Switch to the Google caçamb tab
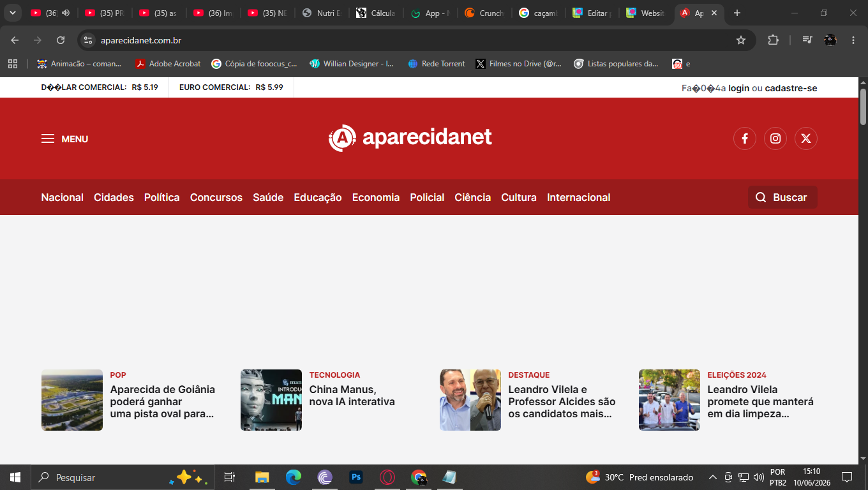Viewport: 868px width, 490px height. click(x=540, y=13)
